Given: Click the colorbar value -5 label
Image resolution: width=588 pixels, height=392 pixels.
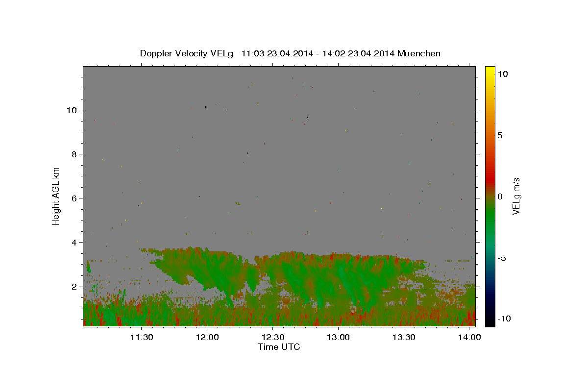Looking at the screenshot, I should (x=502, y=258).
